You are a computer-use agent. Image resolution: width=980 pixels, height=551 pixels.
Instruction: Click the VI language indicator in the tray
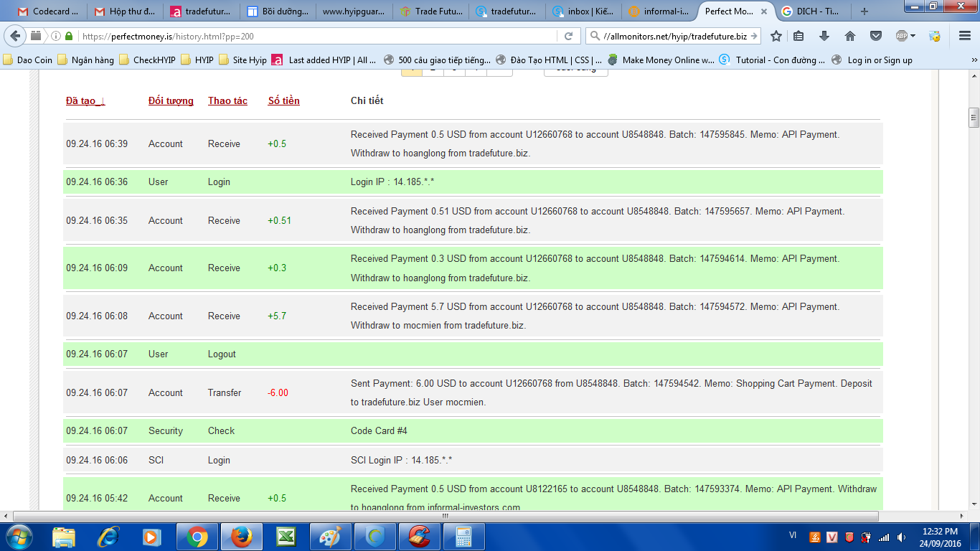(793, 535)
